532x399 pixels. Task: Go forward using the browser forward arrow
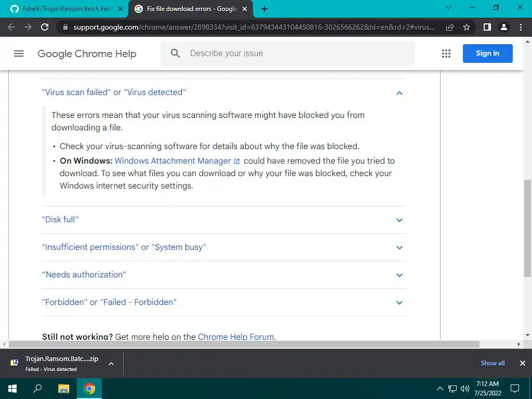pos(28,27)
